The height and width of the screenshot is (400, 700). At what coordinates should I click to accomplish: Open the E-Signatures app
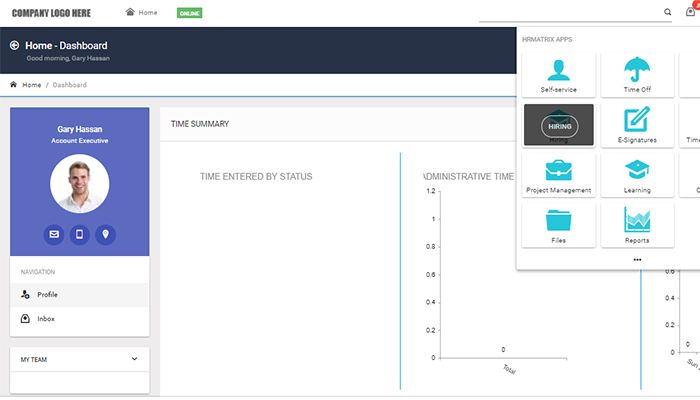pyautogui.click(x=637, y=125)
